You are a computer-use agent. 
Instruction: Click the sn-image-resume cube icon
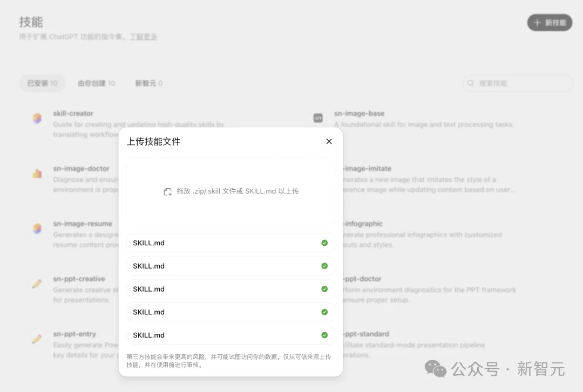37,229
